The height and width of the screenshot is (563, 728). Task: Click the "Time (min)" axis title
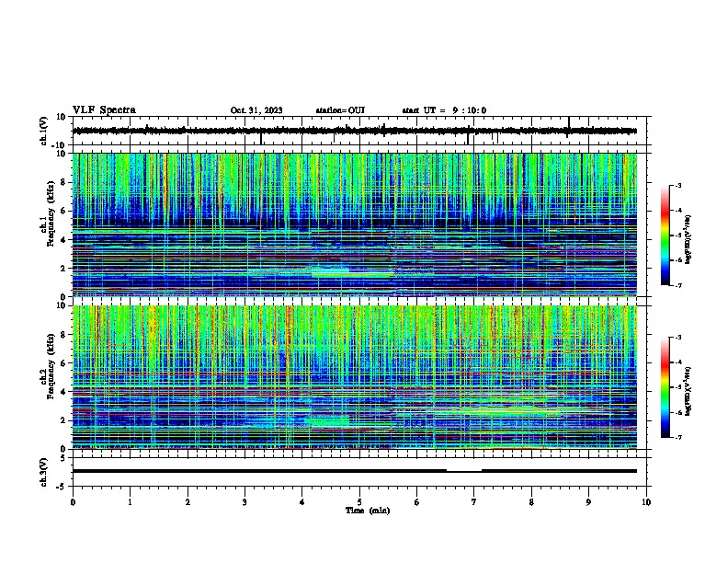pyautogui.click(x=368, y=511)
